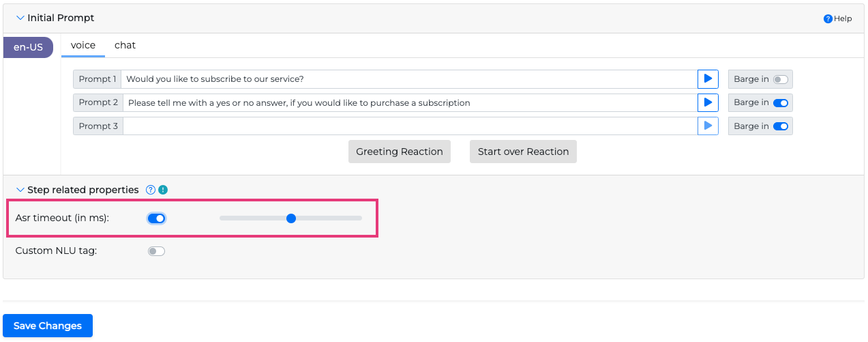Click the blue Help question mark icon

point(828,18)
